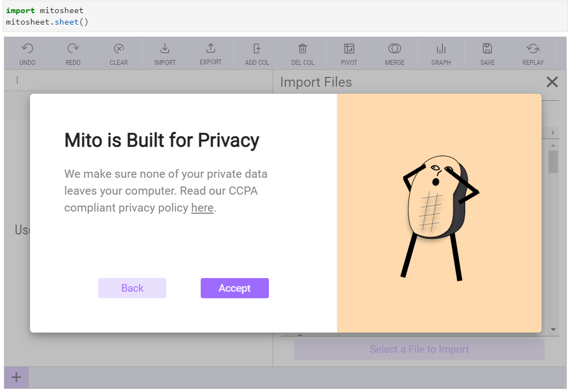Click the Select a File to Import button
The image size is (571, 392).
pyautogui.click(x=419, y=349)
